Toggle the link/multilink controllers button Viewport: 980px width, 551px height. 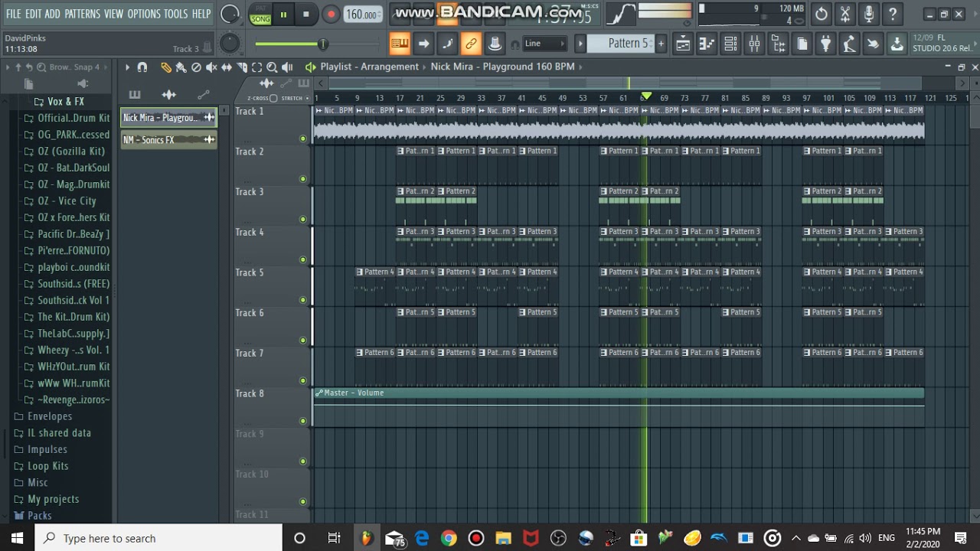pos(471,44)
